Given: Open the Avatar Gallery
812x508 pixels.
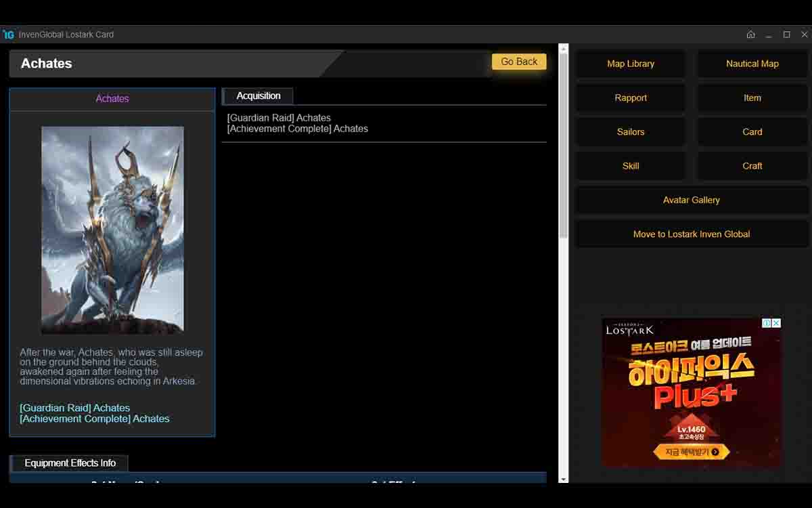Looking at the screenshot, I should (691, 200).
